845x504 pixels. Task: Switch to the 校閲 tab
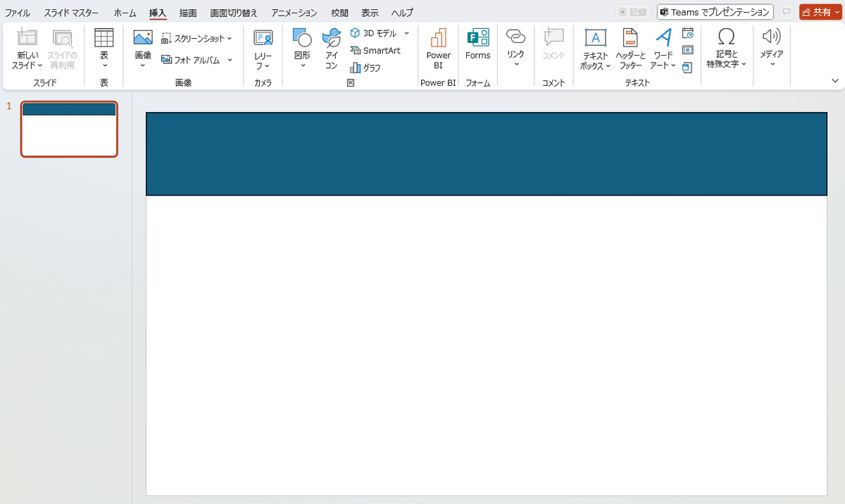(339, 13)
